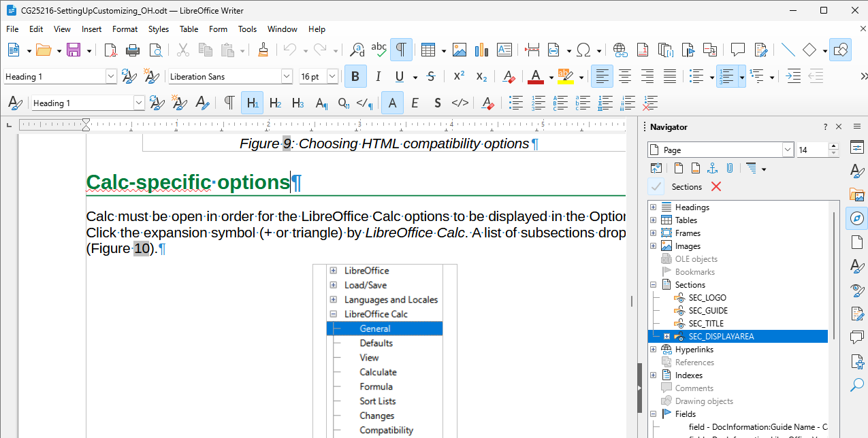The height and width of the screenshot is (438, 868).
Task: Select the Clone Formatting tool
Action: [x=263, y=50]
